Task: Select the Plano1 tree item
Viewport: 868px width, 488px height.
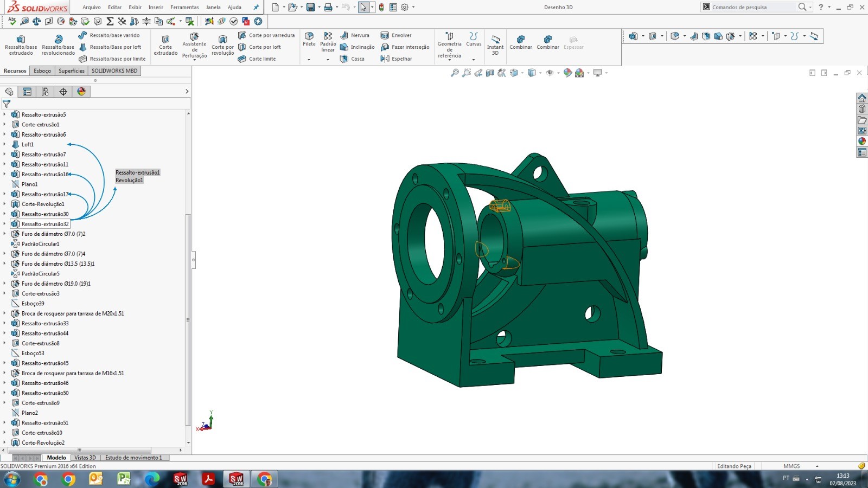Action: [x=29, y=184]
